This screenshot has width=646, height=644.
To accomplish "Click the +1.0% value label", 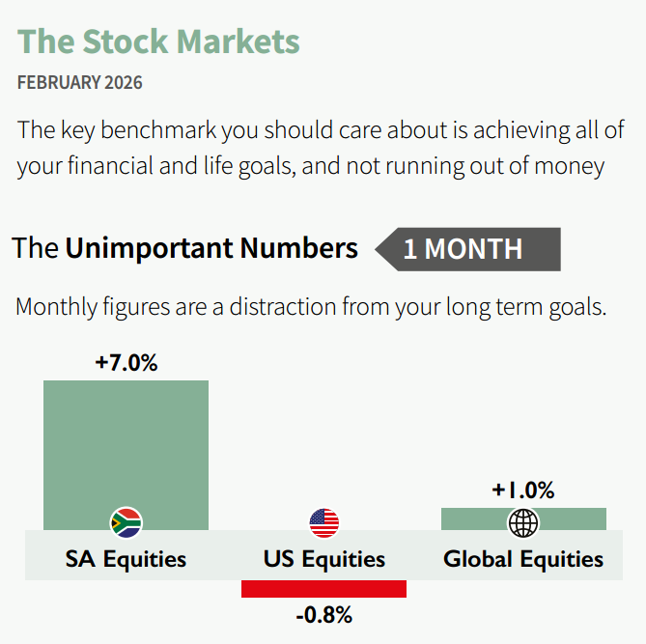I will point(523,490).
